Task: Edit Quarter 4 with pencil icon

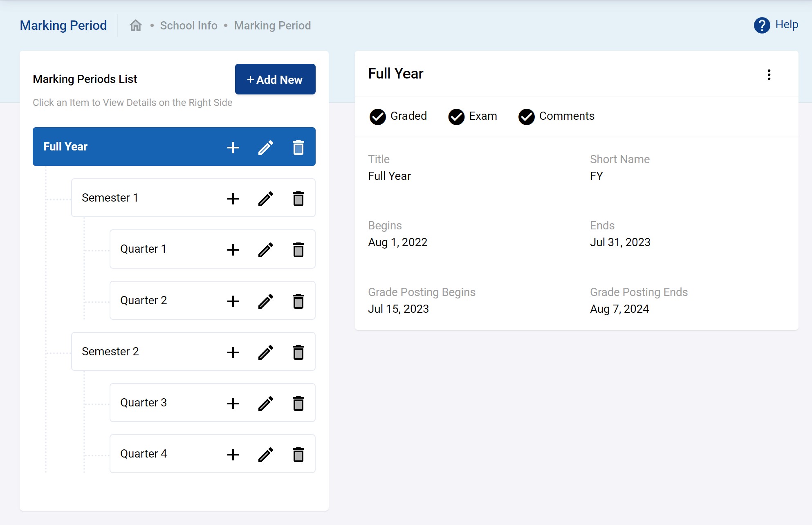Action: click(x=266, y=455)
